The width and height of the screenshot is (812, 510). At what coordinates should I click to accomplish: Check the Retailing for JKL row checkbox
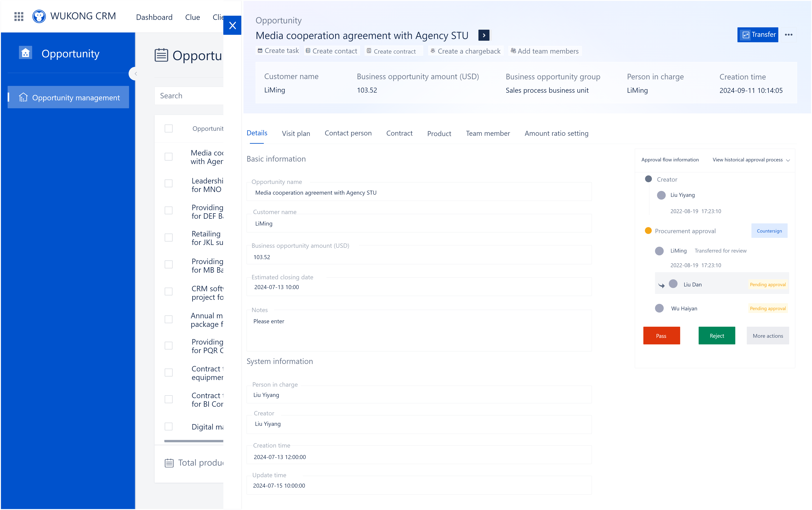pos(168,238)
